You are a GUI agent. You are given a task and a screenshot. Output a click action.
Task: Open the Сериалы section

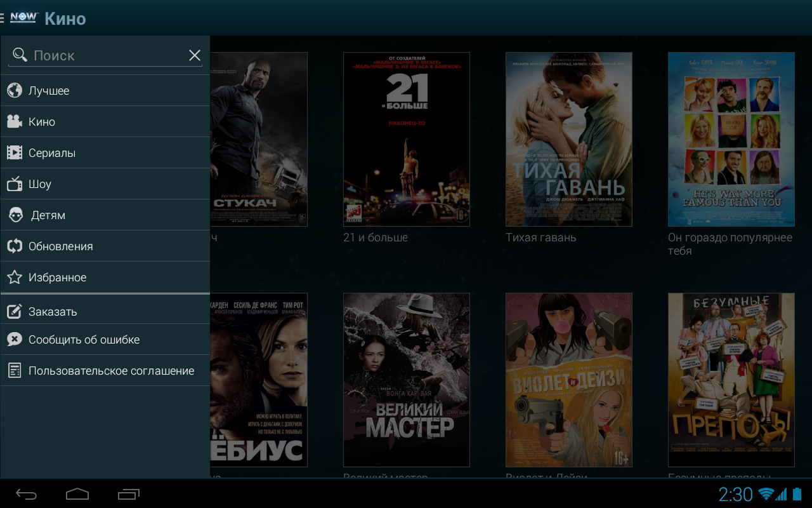point(105,152)
